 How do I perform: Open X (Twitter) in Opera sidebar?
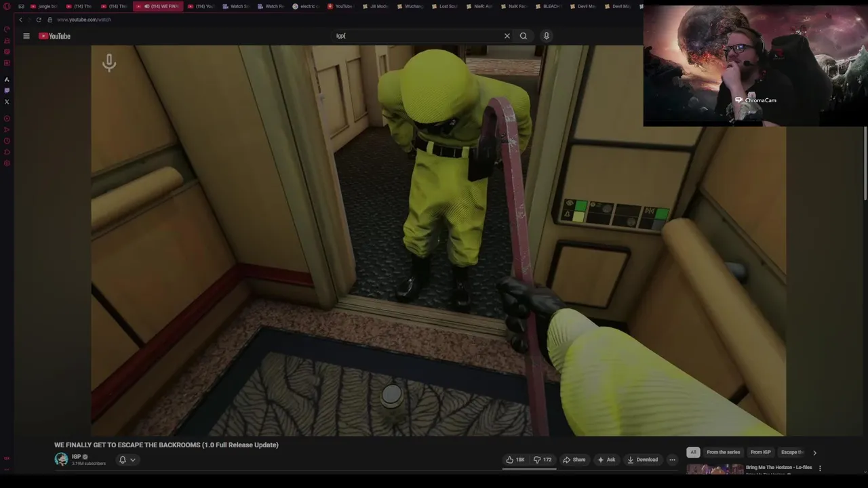click(x=7, y=102)
